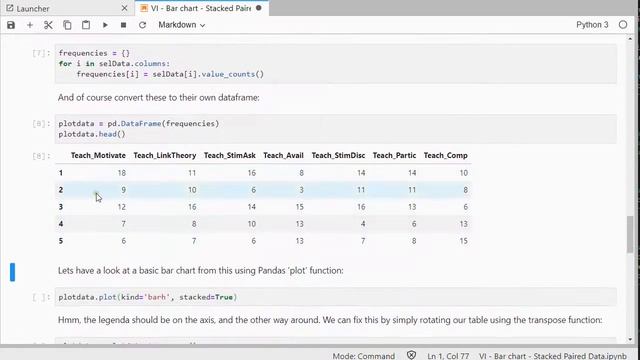The height and width of the screenshot is (360, 640).
Task: Click the notebook vertical scrollbar thumb
Action: (x=630, y=235)
